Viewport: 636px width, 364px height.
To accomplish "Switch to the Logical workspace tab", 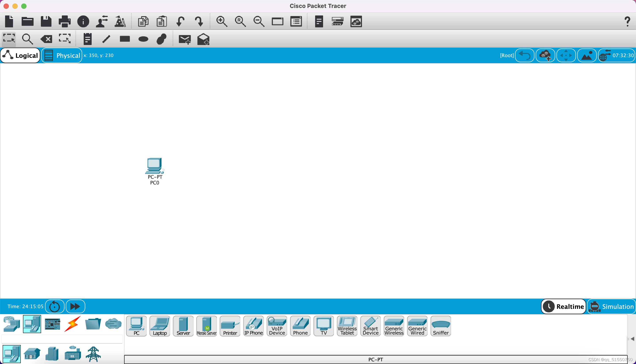I will click(x=20, y=55).
